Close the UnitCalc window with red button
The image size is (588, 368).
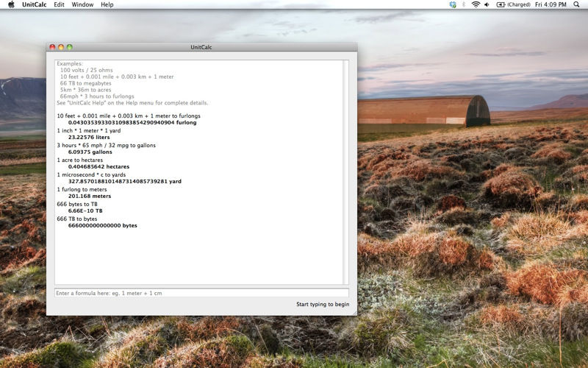click(52, 47)
